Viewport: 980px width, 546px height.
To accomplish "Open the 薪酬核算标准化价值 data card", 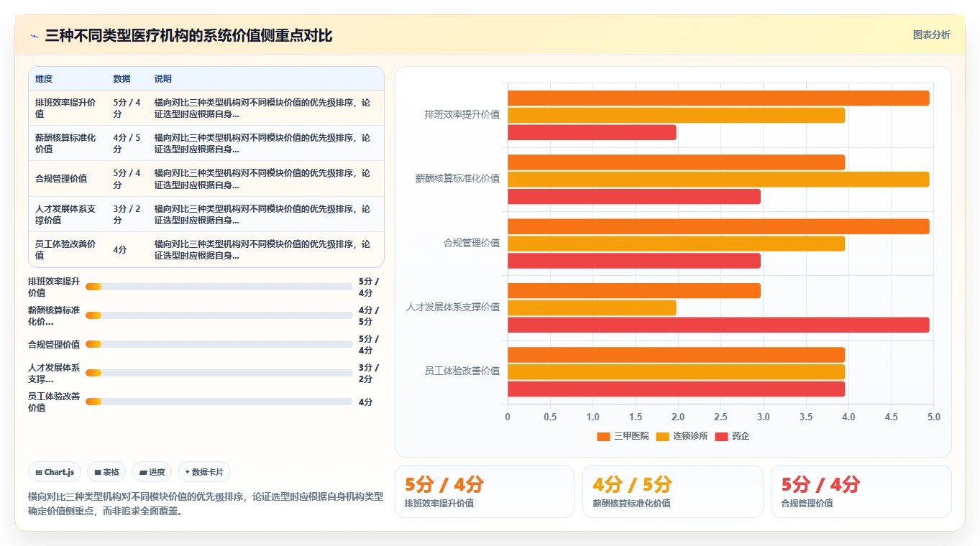I will pyautogui.click(x=672, y=491).
